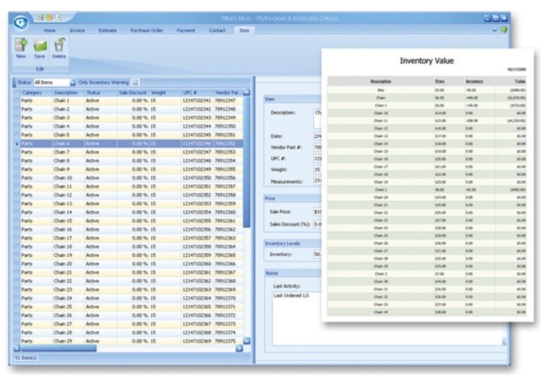
Task: Click the Measurements input field
Action: (318, 181)
